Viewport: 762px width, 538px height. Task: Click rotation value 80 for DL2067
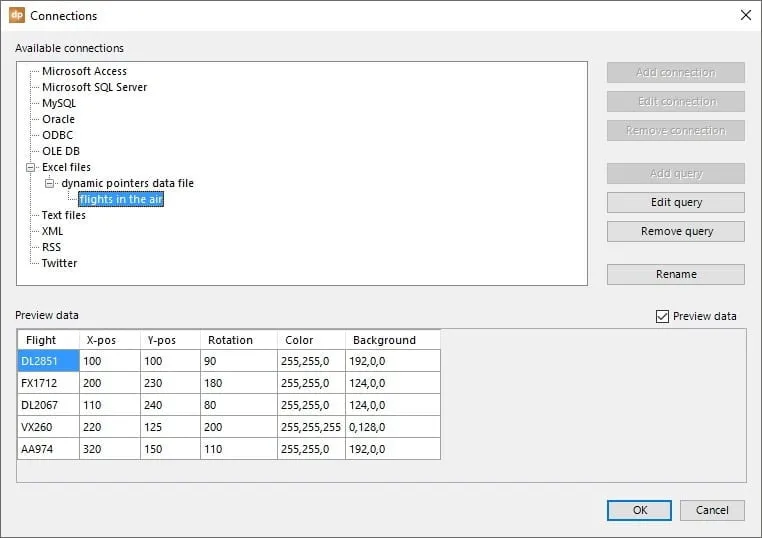(x=239, y=405)
